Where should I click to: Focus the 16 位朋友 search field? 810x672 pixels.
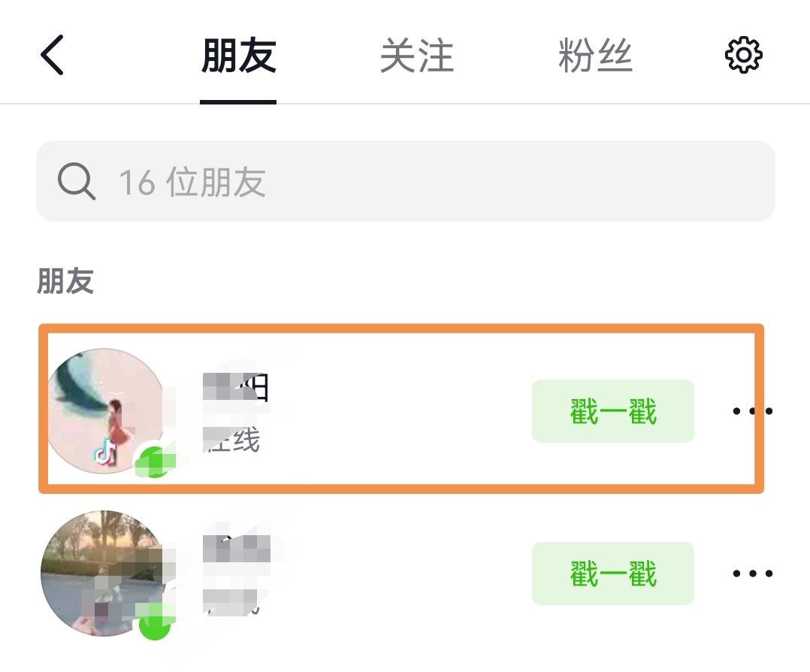(x=406, y=181)
